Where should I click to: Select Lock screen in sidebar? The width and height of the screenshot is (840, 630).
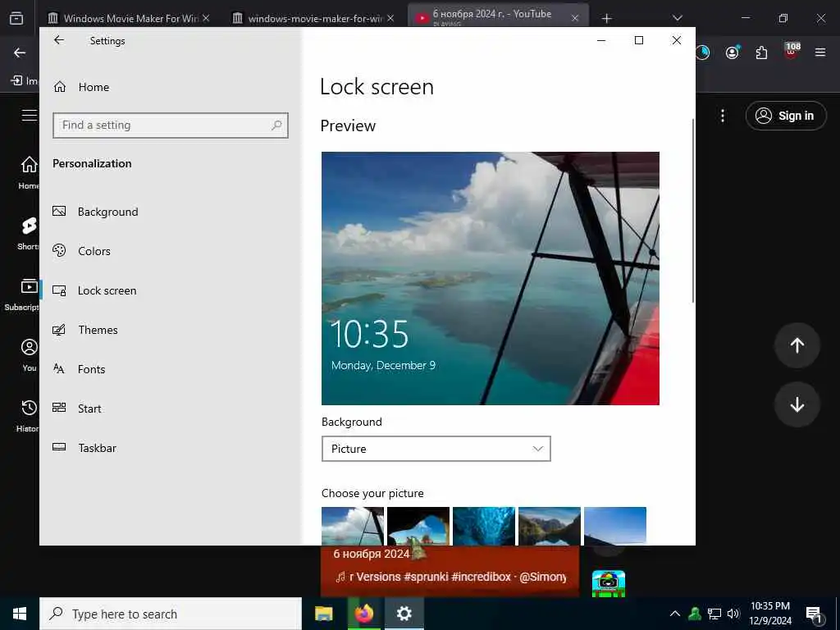pos(94,290)
